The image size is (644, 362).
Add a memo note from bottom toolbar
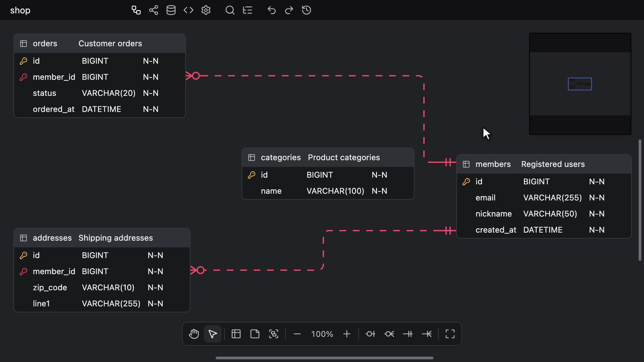[255, 334]
